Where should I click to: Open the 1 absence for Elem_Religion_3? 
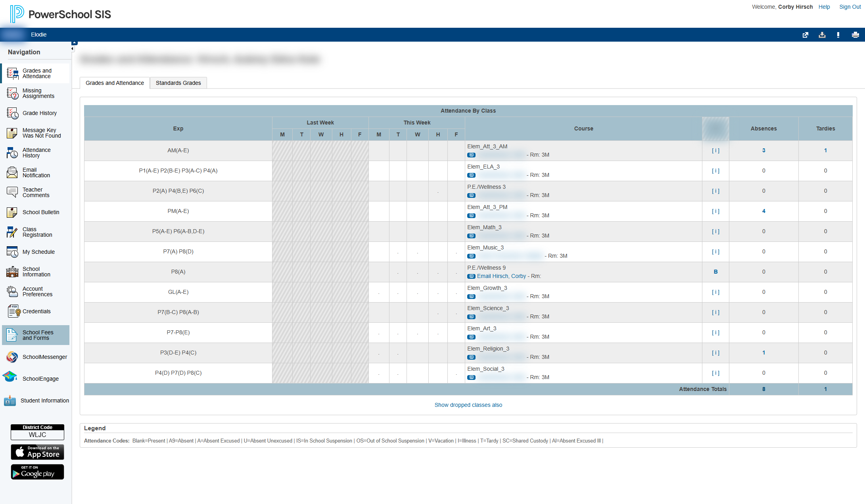[x=763, y=353]
